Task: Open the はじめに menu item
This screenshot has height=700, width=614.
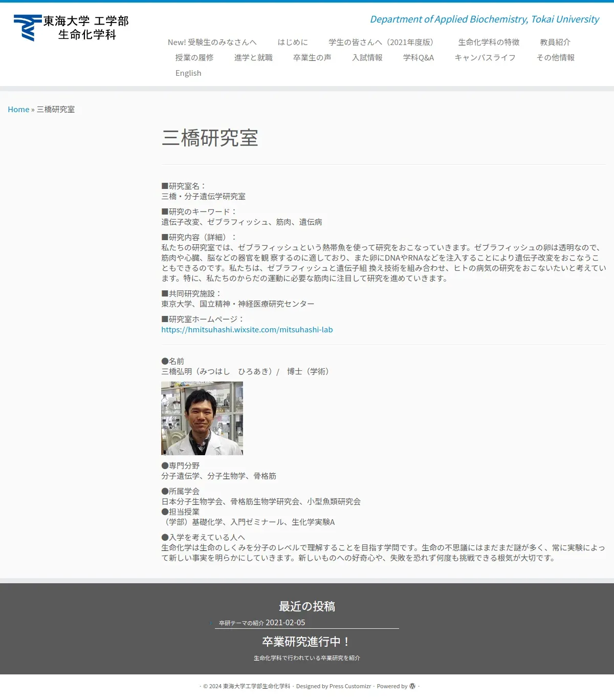Action: click(x=293, y=43)
